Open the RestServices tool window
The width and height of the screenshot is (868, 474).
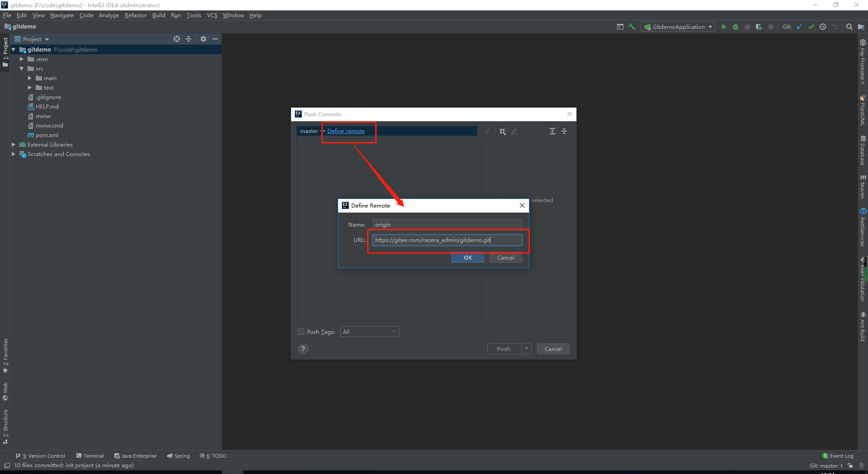pyautogui.click(x=863, y=228)
